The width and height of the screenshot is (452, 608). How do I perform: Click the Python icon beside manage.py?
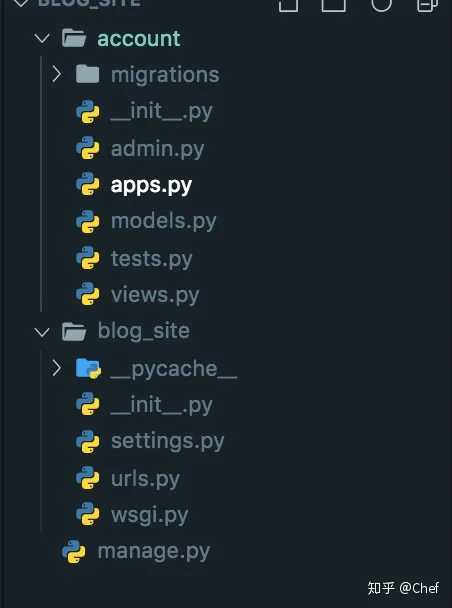(x=74, y=551)
